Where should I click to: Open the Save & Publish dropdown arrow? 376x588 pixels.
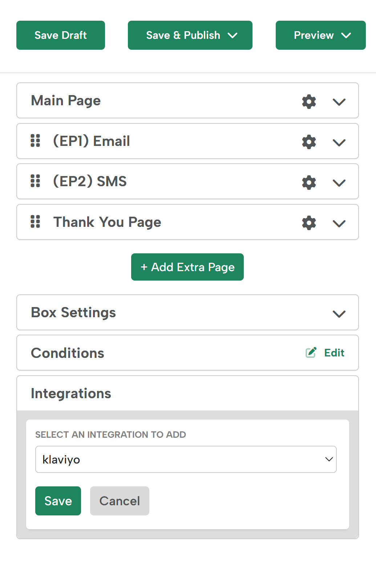pyautogui.click(x=233, y=35)
